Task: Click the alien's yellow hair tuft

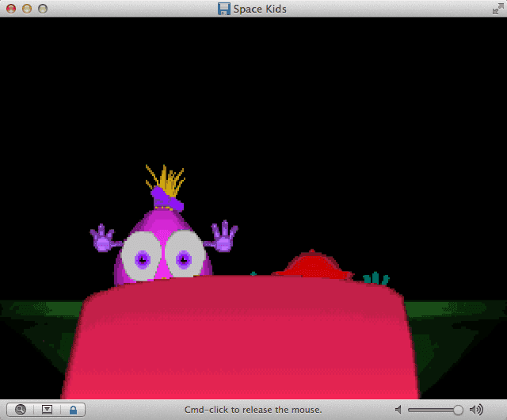Action: [166, 180]
